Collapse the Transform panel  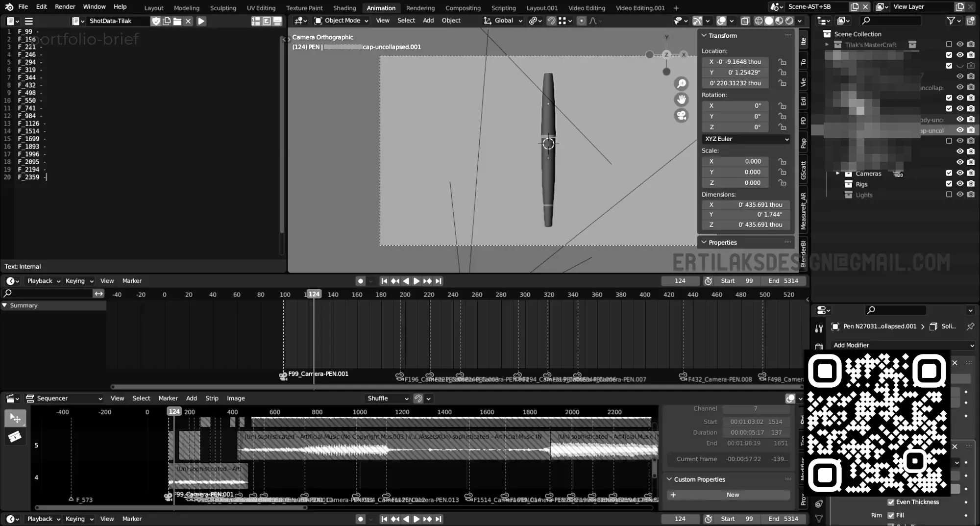(704, 36)
